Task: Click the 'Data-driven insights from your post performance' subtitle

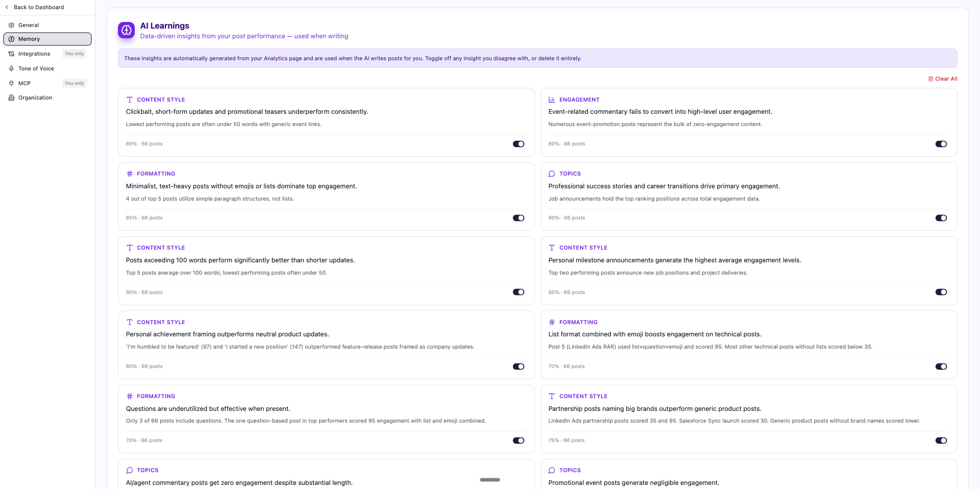Action: click(244, 36)
